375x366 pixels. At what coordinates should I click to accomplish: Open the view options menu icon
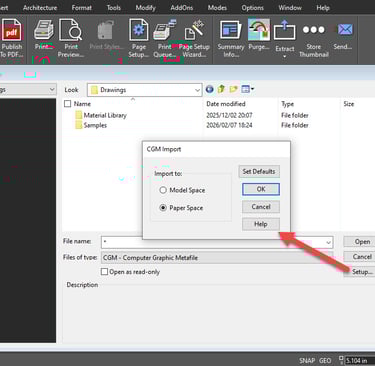coord(247,89)
